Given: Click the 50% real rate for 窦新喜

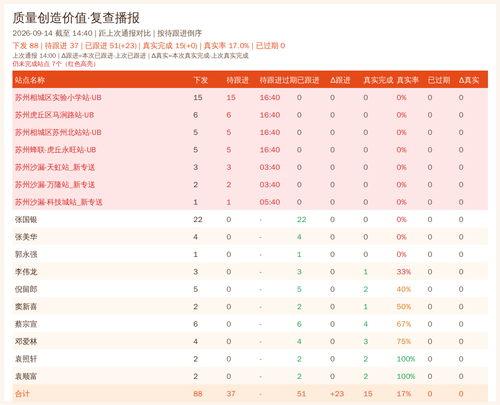Looking at the screenshot, I should point(404,307).
